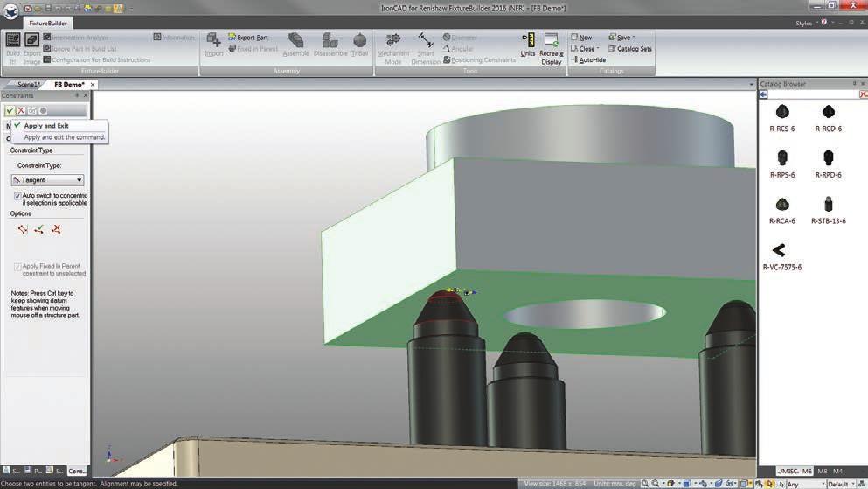Click the Catalog Browser back arrow
Viewport: 868px width, 489px height.
(x=763, y=94)
